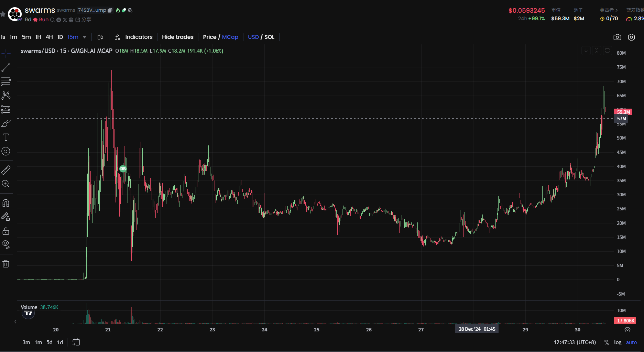Image resolution: width=644 pixels, height=352 pixels.
Task: Select the trend line drawing tool
Action: (6, 68)
